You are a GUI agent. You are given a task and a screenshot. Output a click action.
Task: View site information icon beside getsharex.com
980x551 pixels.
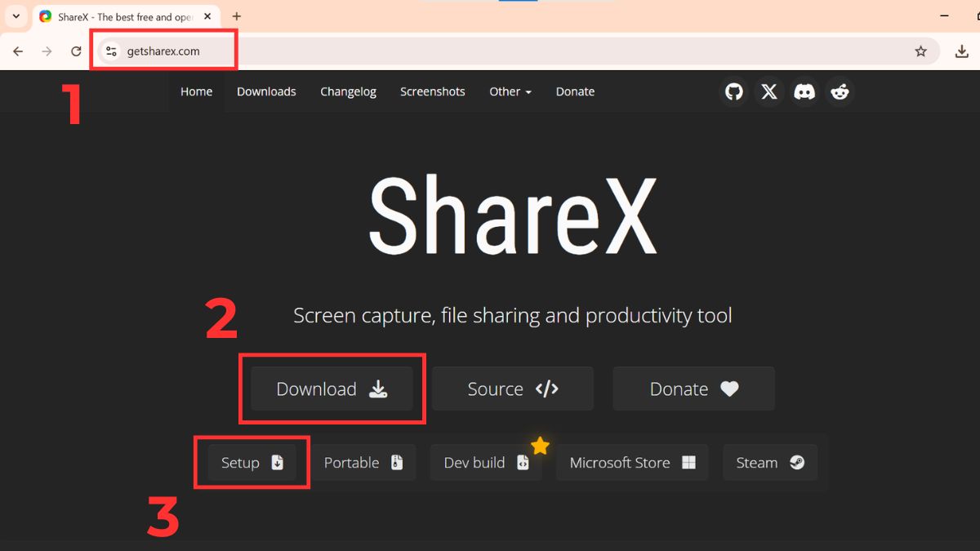pos(111,51)
